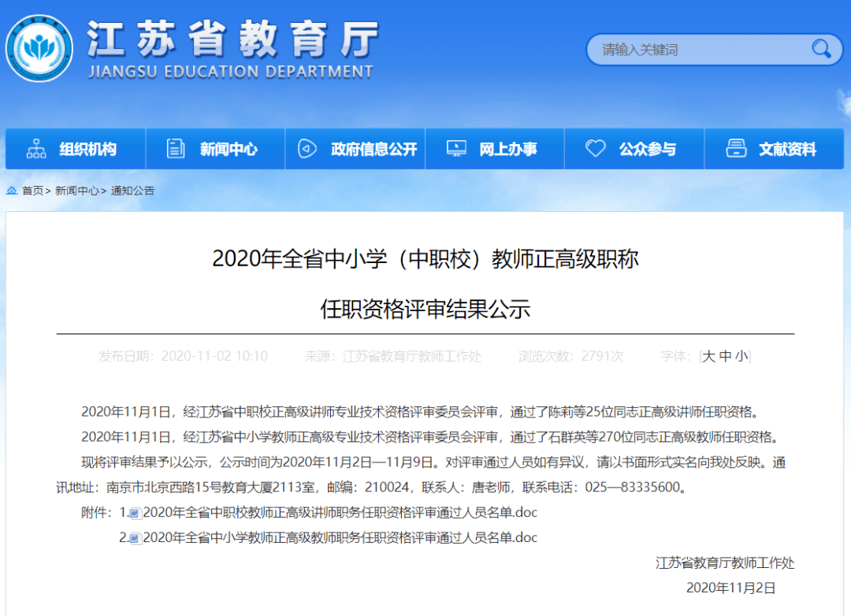Click the 政府信息公开 icon

click(x=307, y=149)
